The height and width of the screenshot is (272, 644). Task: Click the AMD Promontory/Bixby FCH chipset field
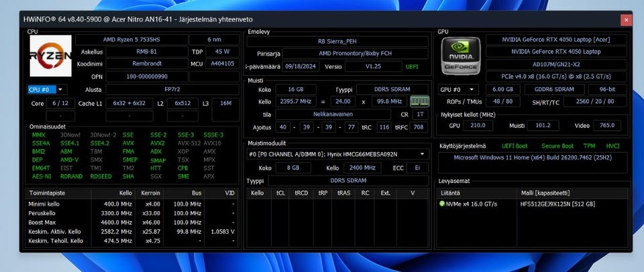pyautogui.click(x=356, y=54)
